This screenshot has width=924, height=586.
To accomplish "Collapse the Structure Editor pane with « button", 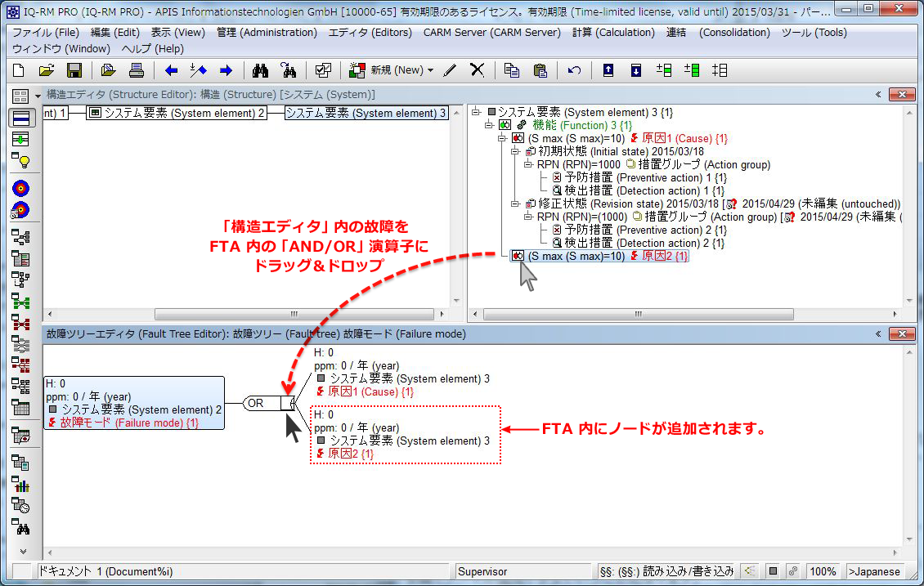I will [x=878, y=94].
